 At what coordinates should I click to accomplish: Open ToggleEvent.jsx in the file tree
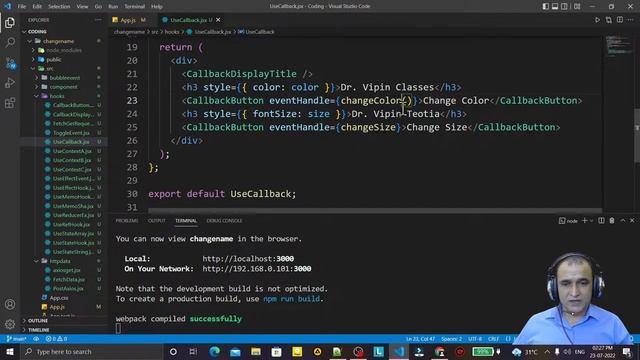71,133
